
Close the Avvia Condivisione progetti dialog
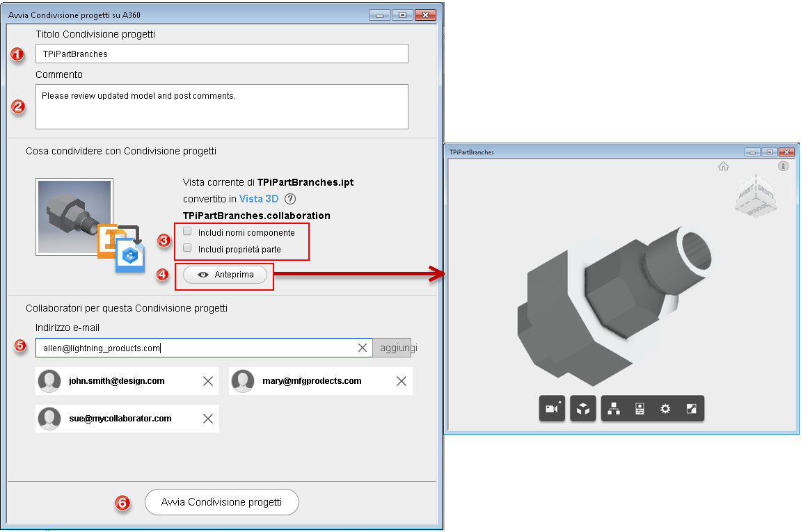pyautogui.click(x=425, y=15)
